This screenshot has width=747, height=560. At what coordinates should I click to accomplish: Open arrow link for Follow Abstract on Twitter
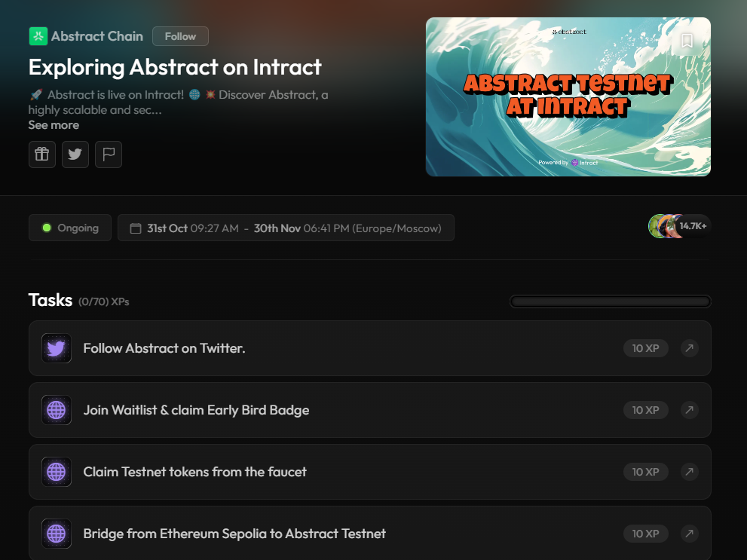pos(689,348)
